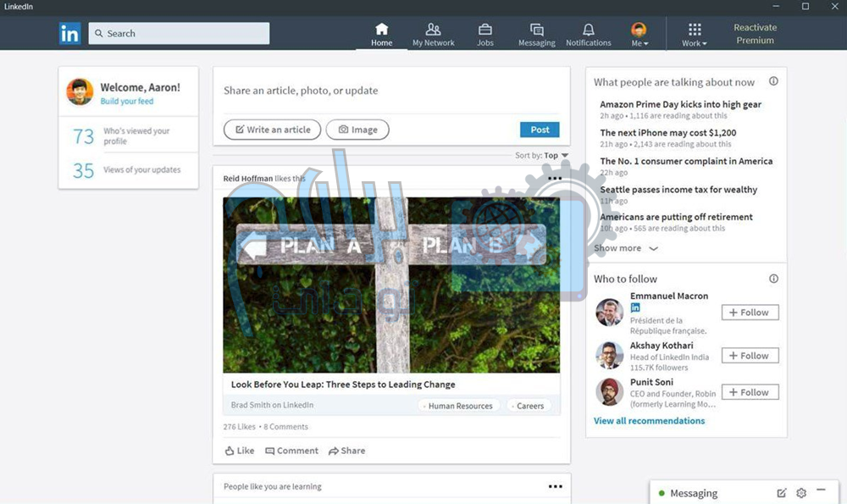Screen dimensions: 847x504
Task: Click the LinkedIn logo icon
Action: 69,33
